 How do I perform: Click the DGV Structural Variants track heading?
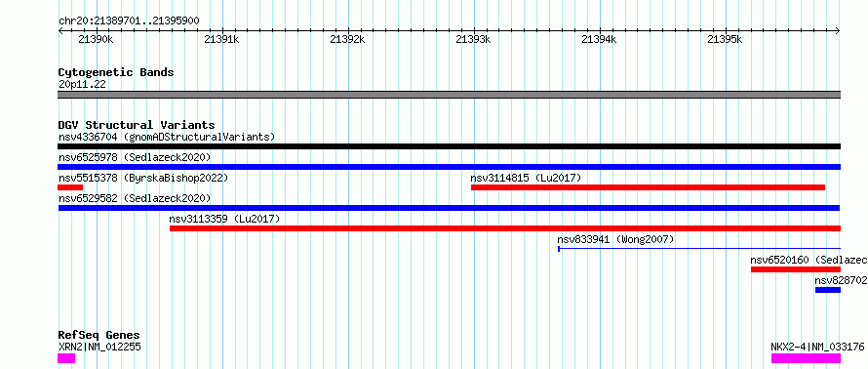[137, 125]
